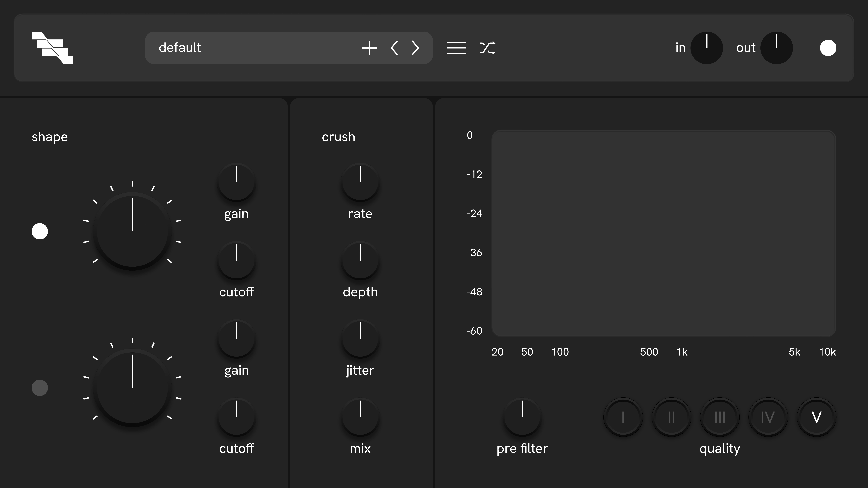
Task: Open the preset list hamburger menu
Action: (456, 48)
